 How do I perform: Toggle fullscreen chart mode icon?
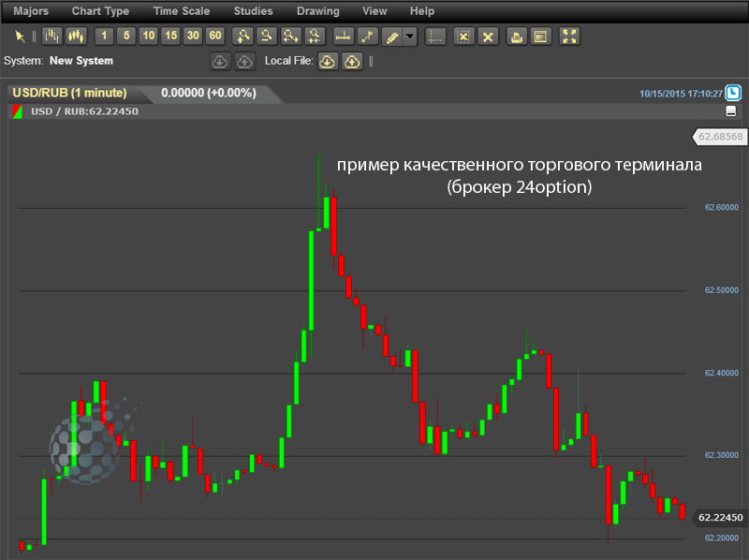(x=569, y=37)
